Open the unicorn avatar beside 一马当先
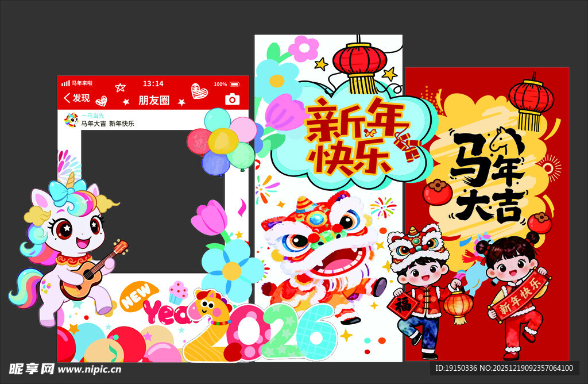 tap(71, 120)
